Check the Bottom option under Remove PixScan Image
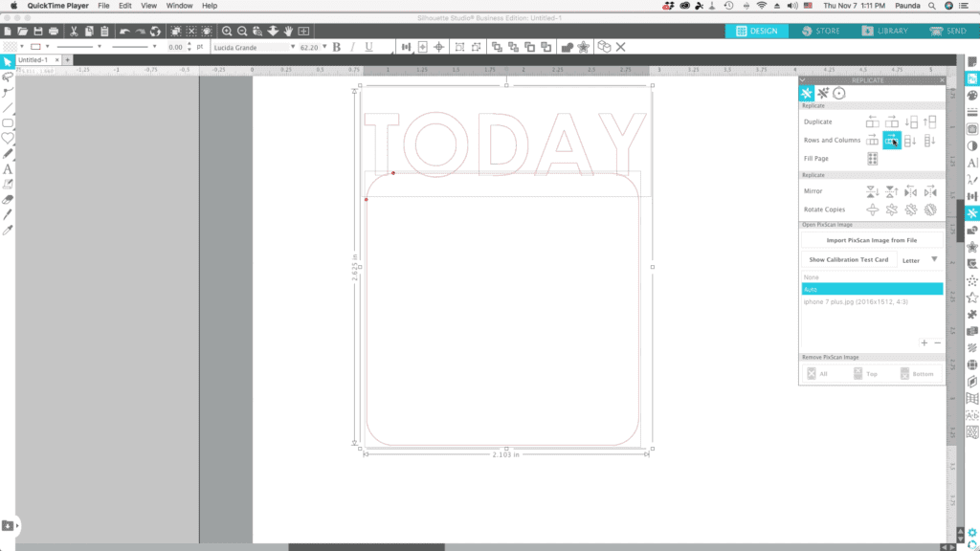Screen dimensions: 980x551 click(905, 374)
